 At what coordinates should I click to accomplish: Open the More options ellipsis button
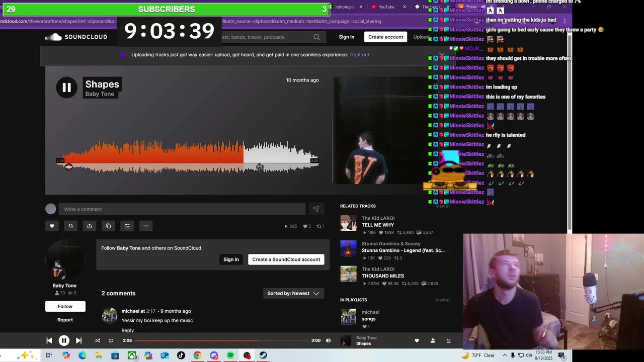click(x=145, y=226)
